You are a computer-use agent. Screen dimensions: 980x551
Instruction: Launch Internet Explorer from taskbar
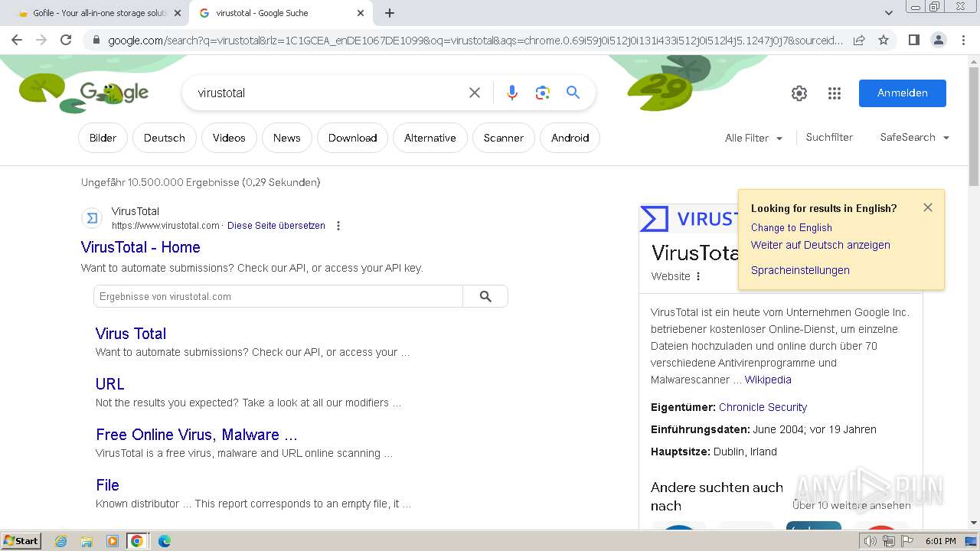pos(60,541)
